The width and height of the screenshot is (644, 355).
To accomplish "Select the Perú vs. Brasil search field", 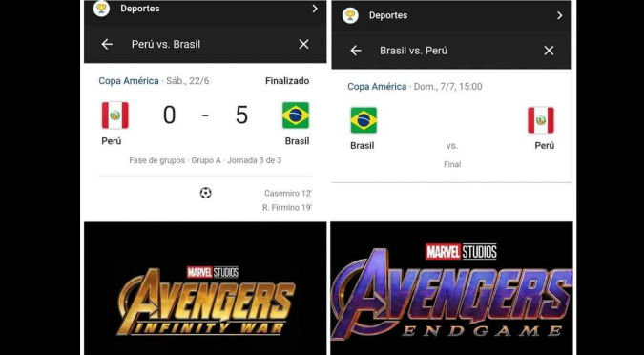I will coord(205,44).
